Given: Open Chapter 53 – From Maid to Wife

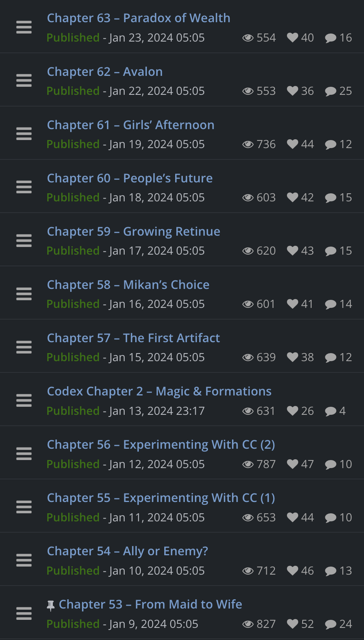Looking at the screenshot, I should coord(150,604).
